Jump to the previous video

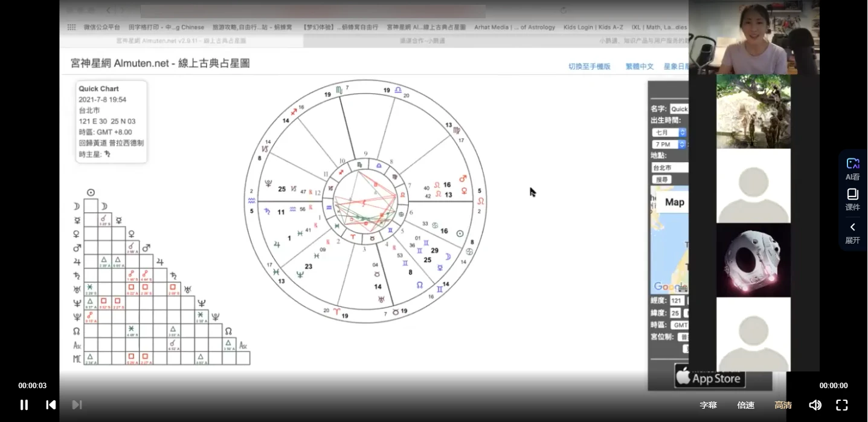[51, 405]
